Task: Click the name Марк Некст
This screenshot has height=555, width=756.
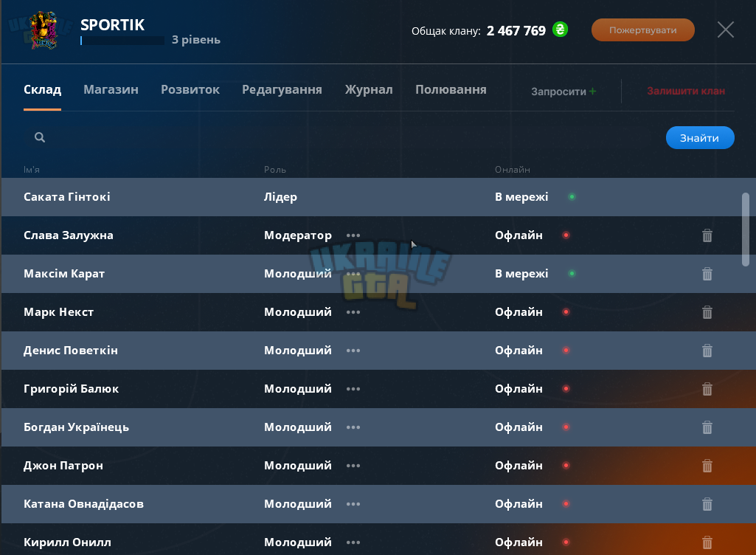Action: 59,312
